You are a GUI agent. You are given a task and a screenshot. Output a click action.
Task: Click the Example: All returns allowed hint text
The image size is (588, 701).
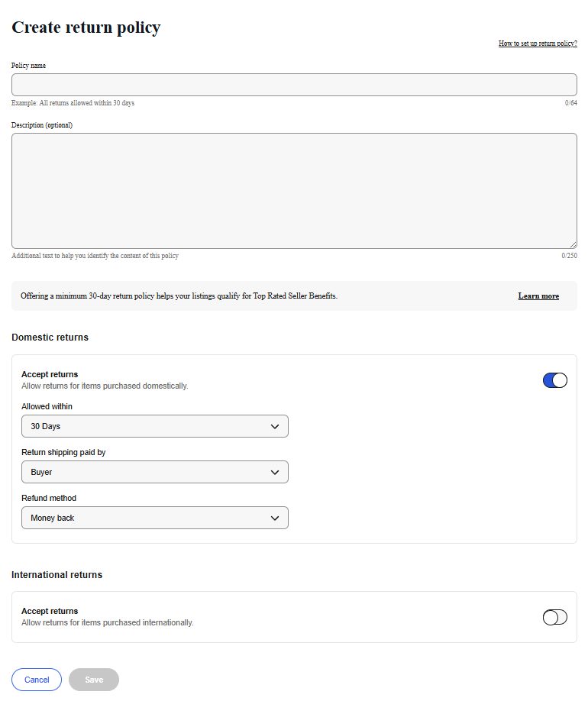click(73, 103)
